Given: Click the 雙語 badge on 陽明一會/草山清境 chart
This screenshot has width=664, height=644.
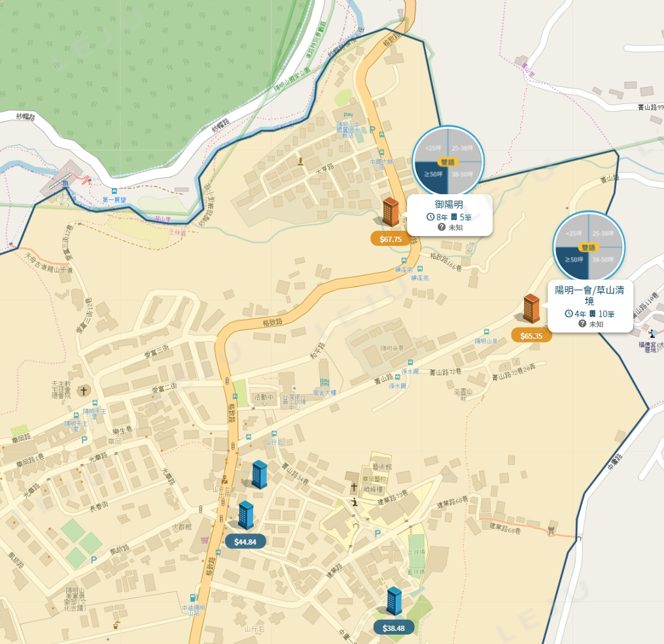Looking at the screenshot, I should tap(588, 248).
